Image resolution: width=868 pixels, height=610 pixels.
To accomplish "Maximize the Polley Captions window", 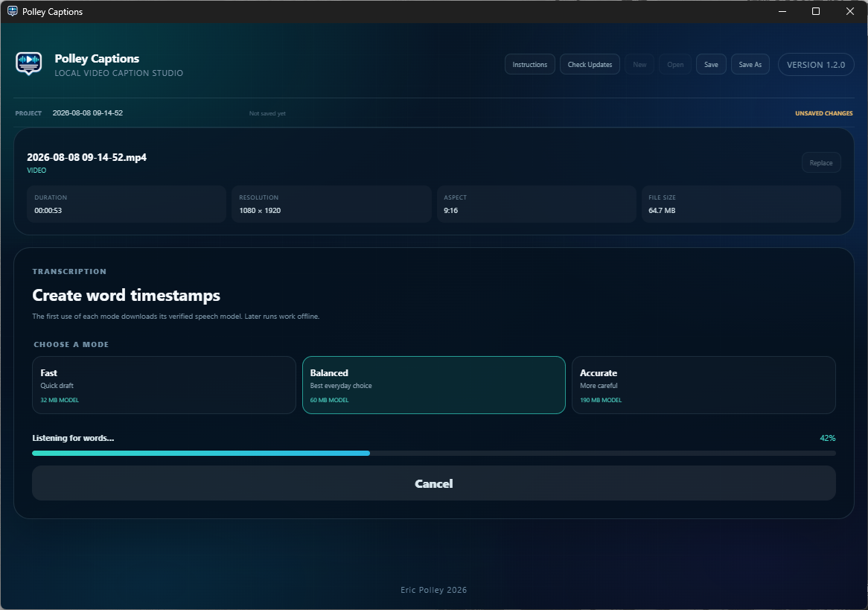I will click(x=815, y=12).
